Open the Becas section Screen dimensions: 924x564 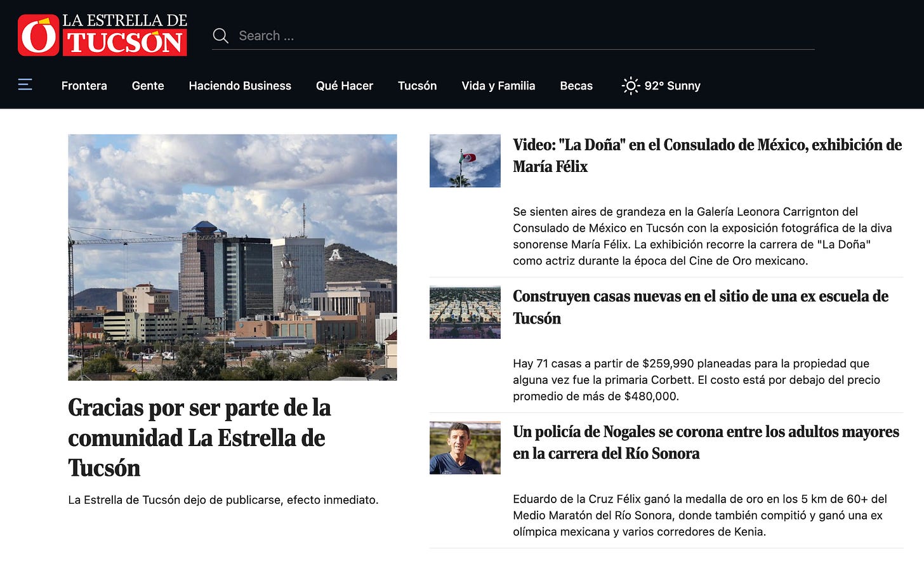tap(576, 86)
